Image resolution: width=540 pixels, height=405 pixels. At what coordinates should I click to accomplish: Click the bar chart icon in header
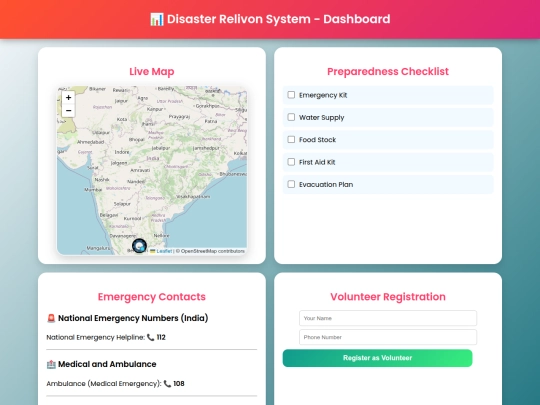[157, 19]
